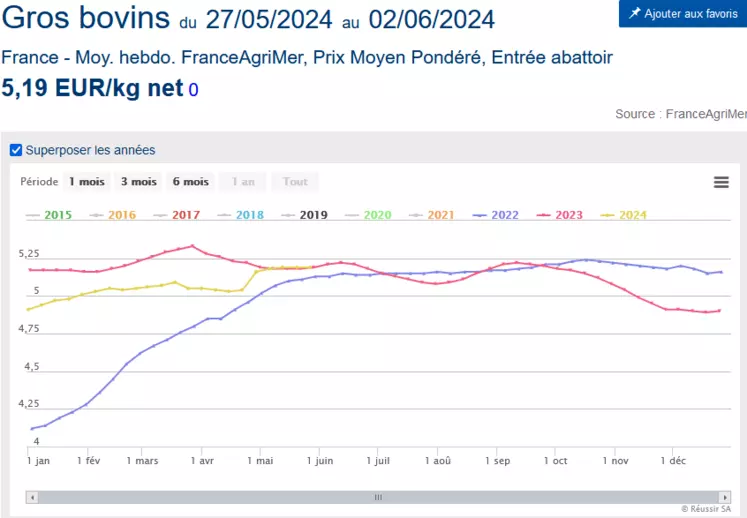Click the 1 jan axis label
This screenshot has width=747, height=518.
(38, 461)
